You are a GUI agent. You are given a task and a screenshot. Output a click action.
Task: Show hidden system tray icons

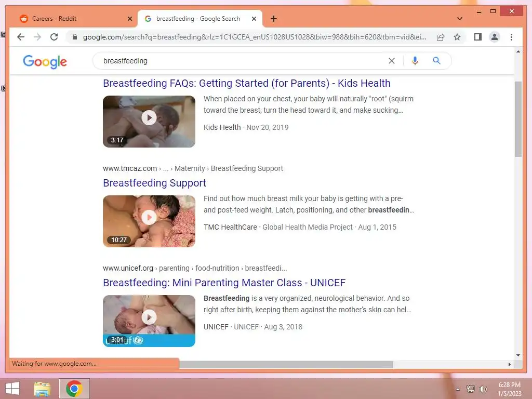pyautogui.click(x=458, y=389)
